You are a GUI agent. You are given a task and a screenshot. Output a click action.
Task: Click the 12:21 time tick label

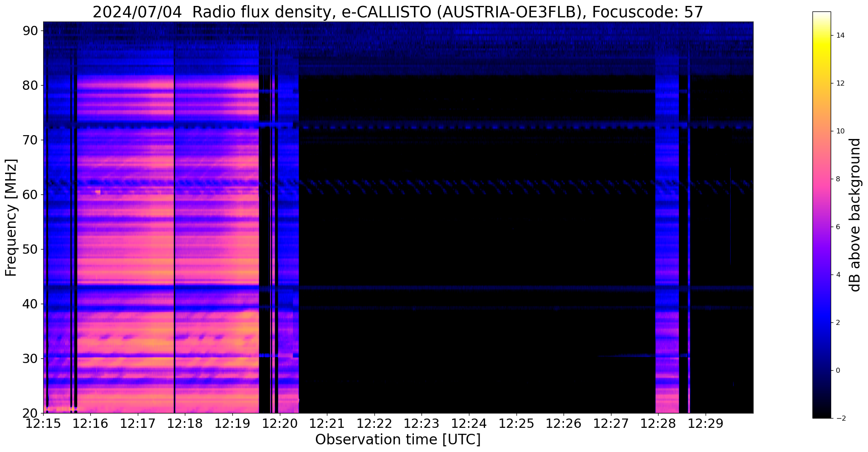coord(327,423)
